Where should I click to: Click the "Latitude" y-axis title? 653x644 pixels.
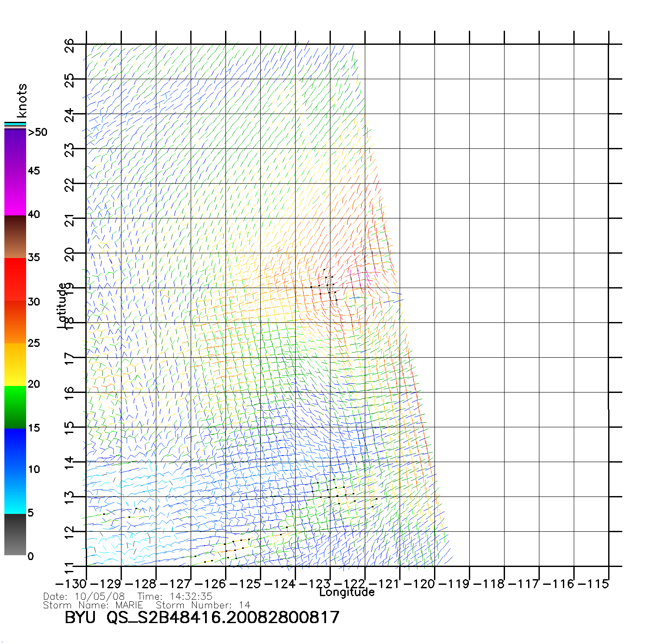coord(62,305)
